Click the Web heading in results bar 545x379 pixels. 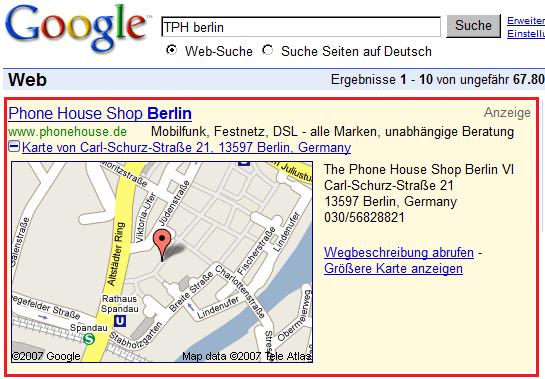coord(27,79)
